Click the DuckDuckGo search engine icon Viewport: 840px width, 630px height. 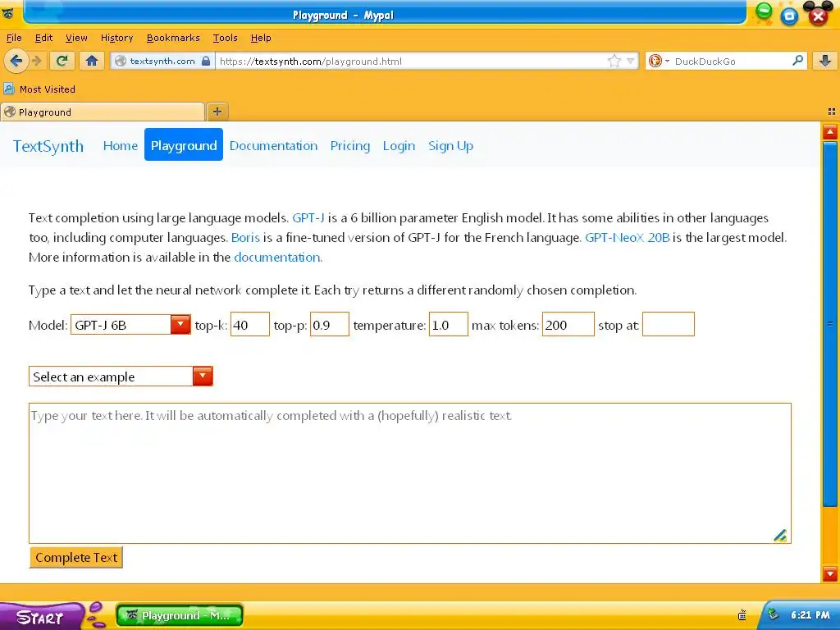click(x=655, y=61)
